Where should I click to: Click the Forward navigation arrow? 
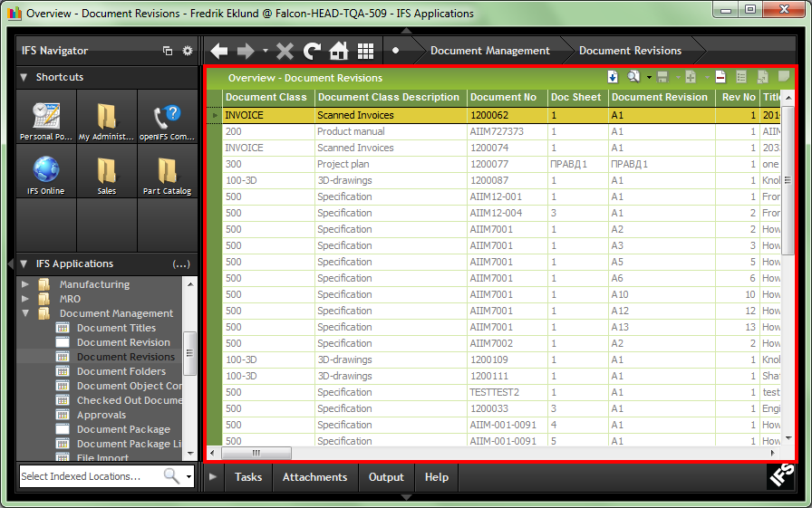point(246,51)
